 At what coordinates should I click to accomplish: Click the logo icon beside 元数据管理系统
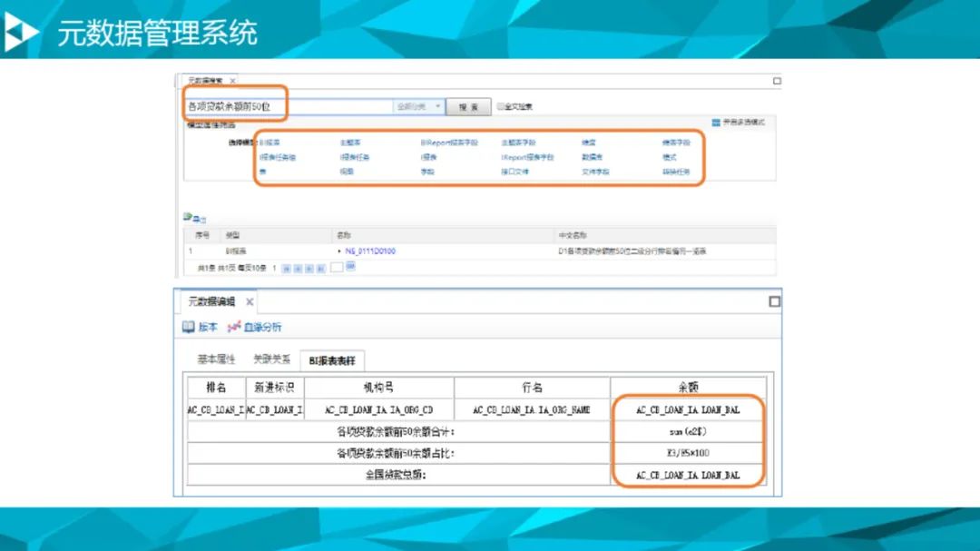(24, 32)
